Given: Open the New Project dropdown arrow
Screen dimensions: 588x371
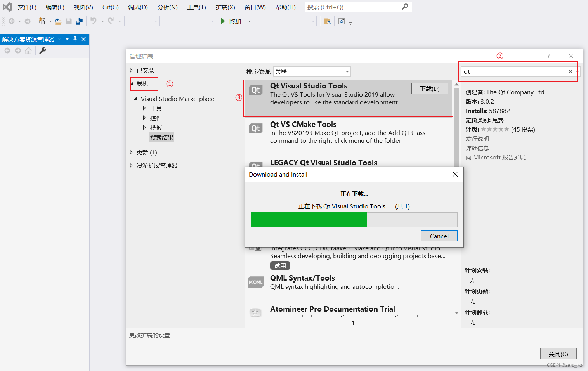Looking at the screenshot, I should [50, 21].
